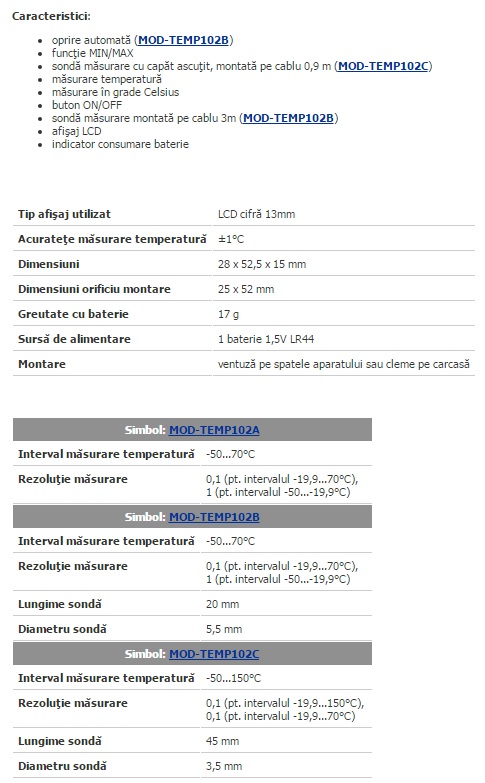Click the 'Tip afişaj utilizat' row label
Screen dimensions: 485x783
[x=64, y=214]
